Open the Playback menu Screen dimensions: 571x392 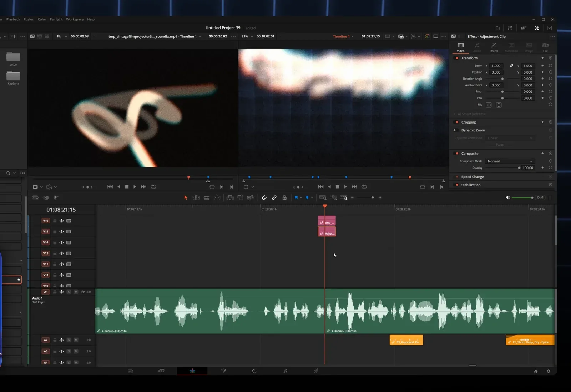13,19
